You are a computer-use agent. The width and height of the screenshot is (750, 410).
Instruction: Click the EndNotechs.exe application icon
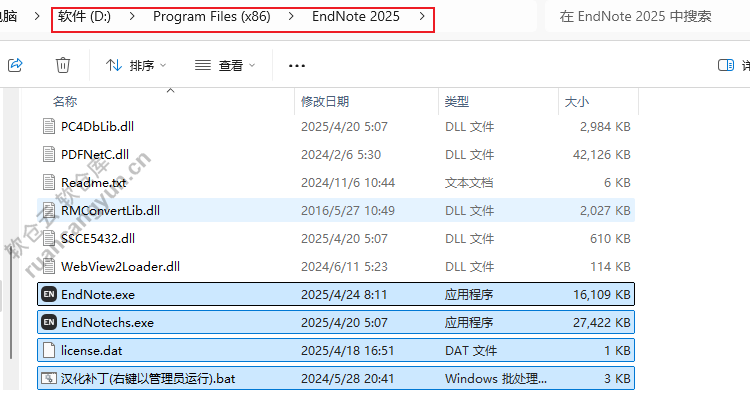point(48,323)
